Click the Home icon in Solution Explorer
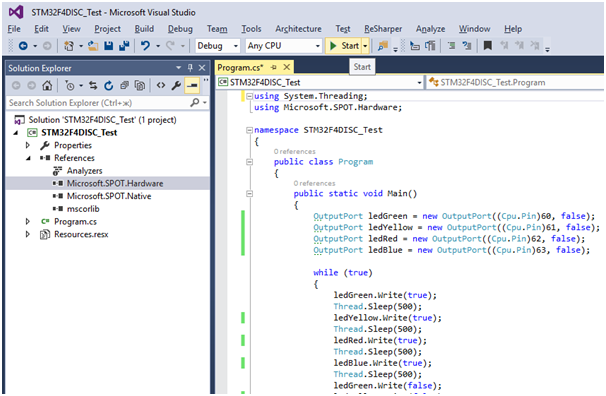Screen dimensions: 606x396 [47, 85]
